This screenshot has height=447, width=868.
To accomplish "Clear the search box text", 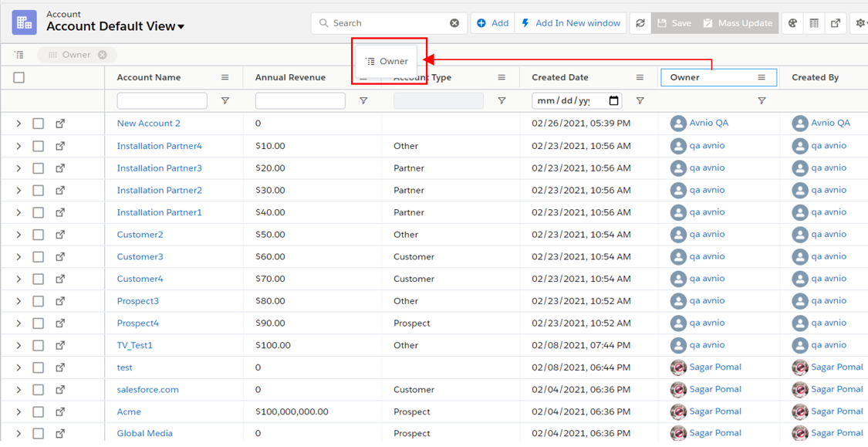I will click(x=454, y=23).
